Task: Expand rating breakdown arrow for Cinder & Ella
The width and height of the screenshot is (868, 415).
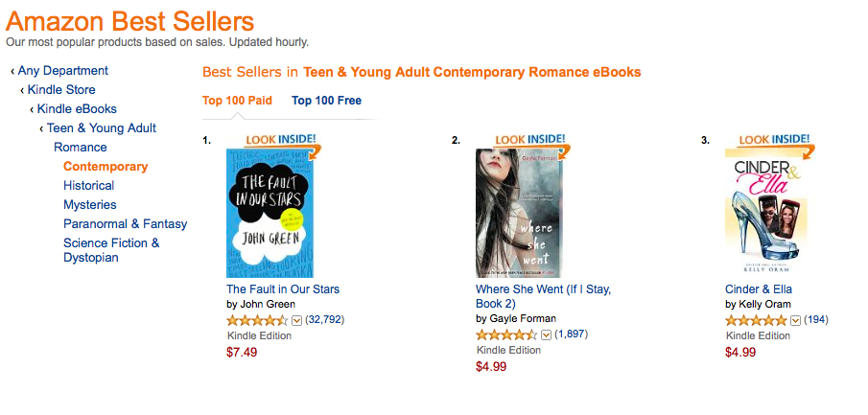Action: [795, 320]
